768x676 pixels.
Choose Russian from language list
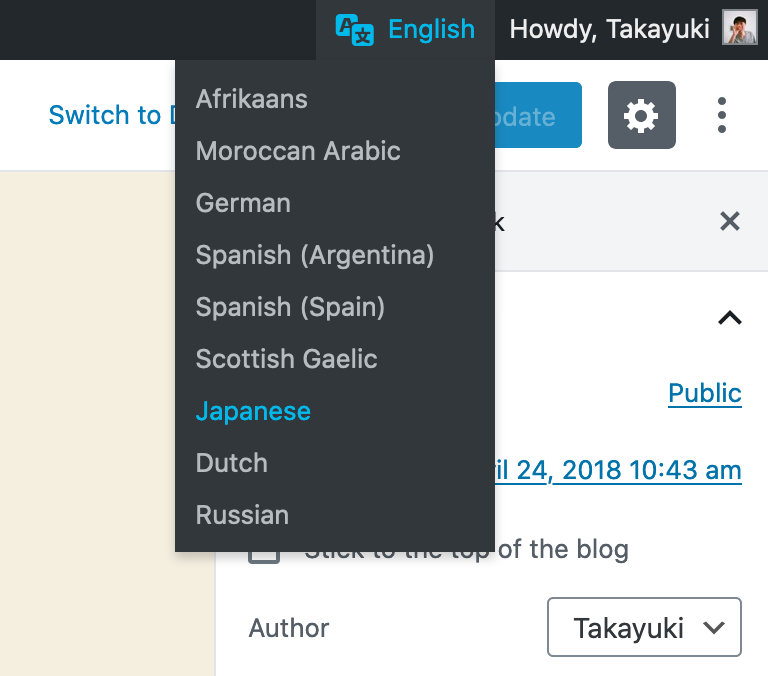(x=242, y=515)
